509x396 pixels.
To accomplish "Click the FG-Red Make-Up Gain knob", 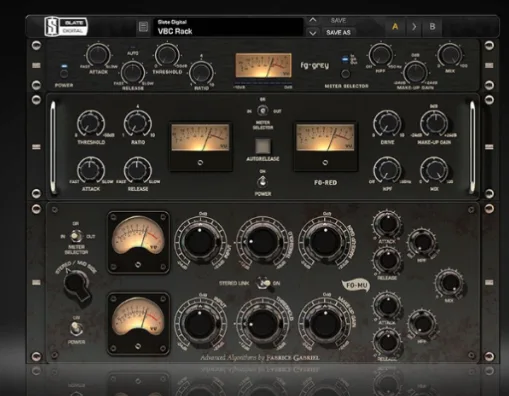I will click(434, 123).
